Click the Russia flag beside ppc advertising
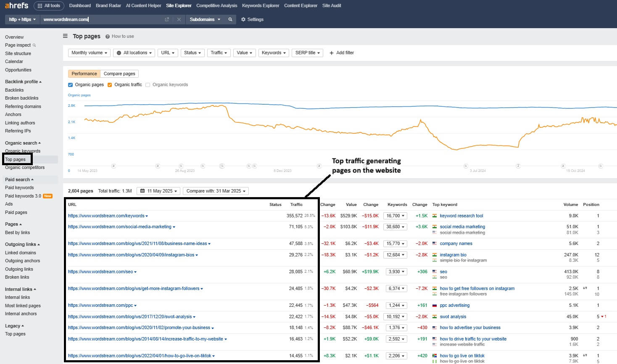617x364 pixels. pos(435,306)
